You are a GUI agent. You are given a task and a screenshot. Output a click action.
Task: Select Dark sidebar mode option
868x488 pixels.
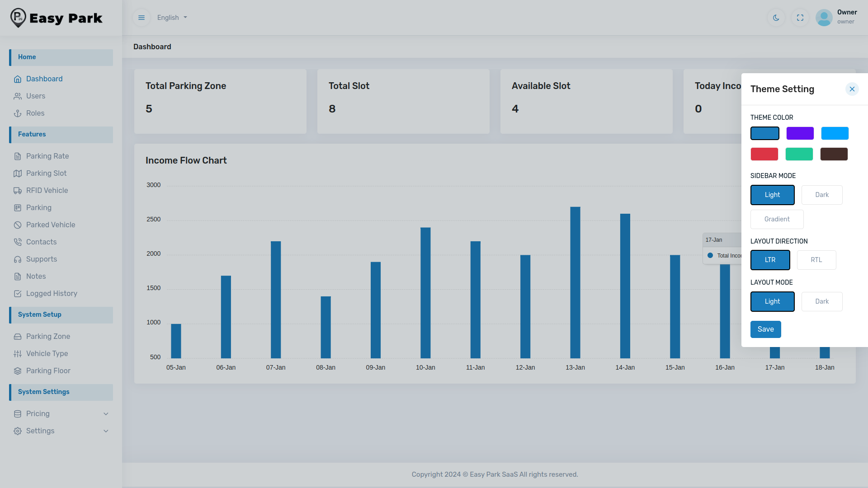[821, 195]
